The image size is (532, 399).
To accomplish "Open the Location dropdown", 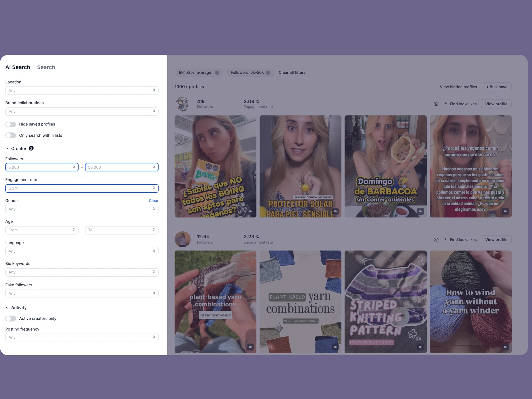I will coord(82,90).
